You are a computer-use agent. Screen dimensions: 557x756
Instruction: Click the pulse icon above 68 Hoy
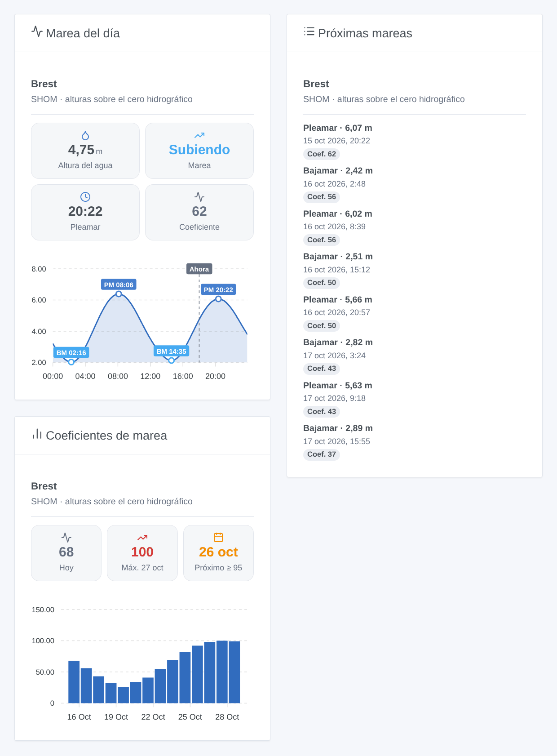coord(66,538)
